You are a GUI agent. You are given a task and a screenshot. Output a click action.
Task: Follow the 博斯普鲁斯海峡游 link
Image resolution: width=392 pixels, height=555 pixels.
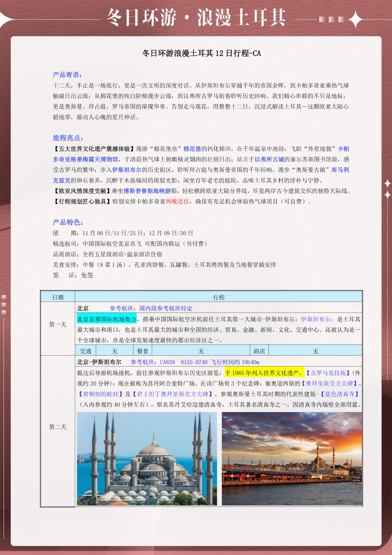(147, 191)
